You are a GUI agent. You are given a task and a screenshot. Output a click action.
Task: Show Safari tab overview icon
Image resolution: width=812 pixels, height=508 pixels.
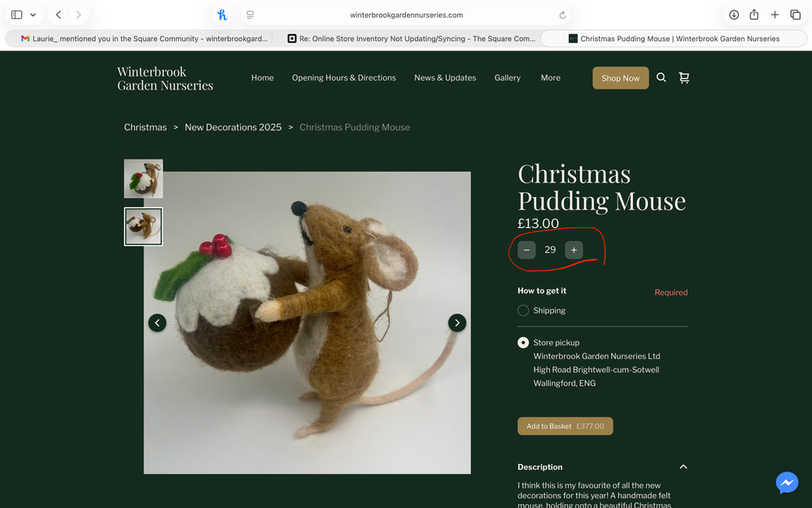(796, 15)
